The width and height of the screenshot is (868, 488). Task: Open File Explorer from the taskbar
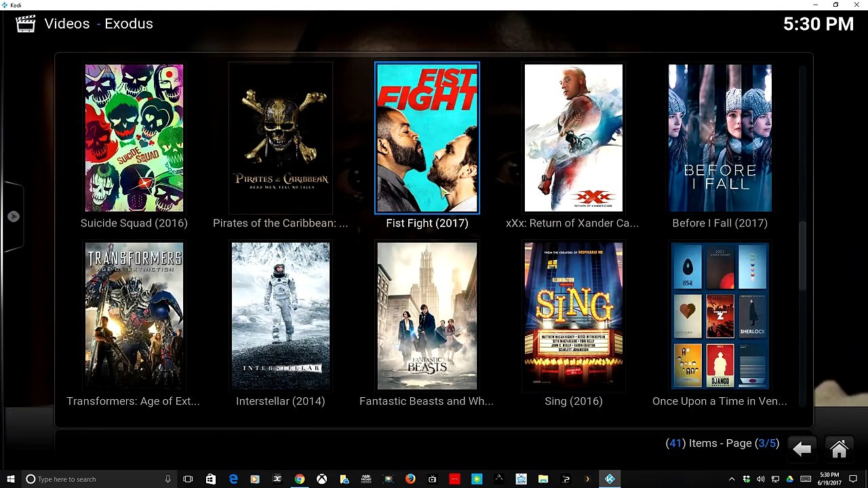coord(543,479)
